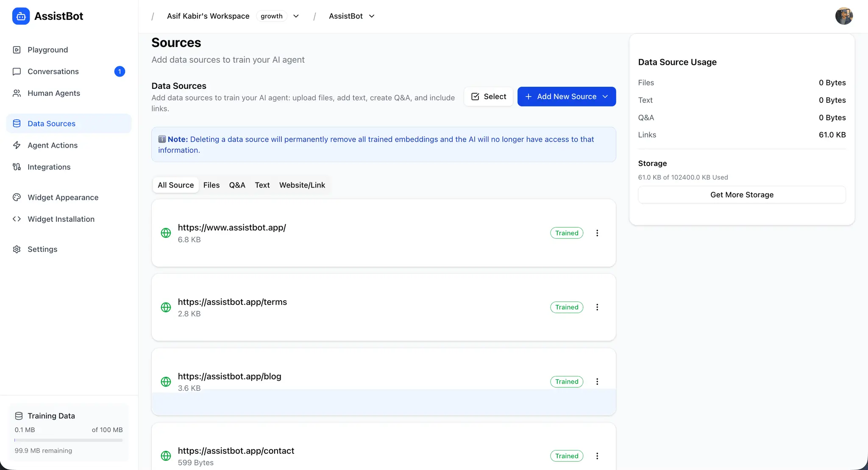Click the Select button for data sources
The width and height of the screenshot is (868, 470).
point(488,97)
